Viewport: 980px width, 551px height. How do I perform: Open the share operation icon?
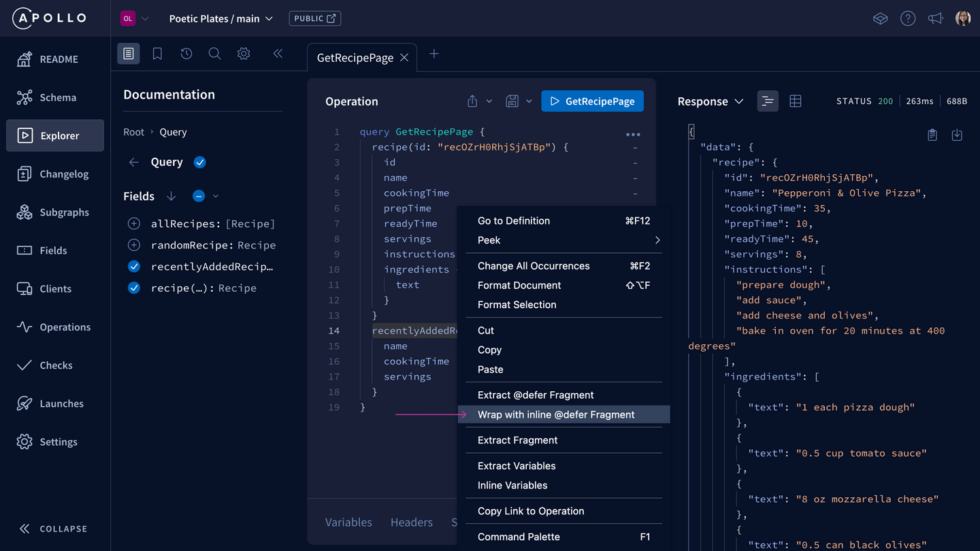click(x=472, y=101)
